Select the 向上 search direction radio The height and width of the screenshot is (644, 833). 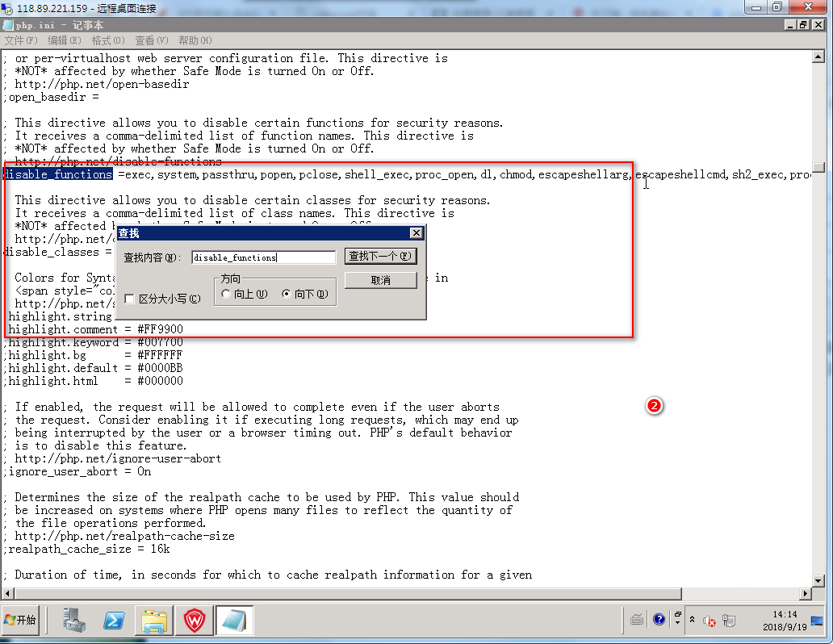click(226, 294)
